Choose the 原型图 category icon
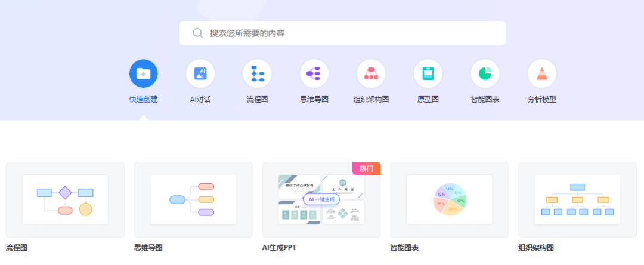Image resolution: width=644 pixels, height=265 pixels. point(428,74)
